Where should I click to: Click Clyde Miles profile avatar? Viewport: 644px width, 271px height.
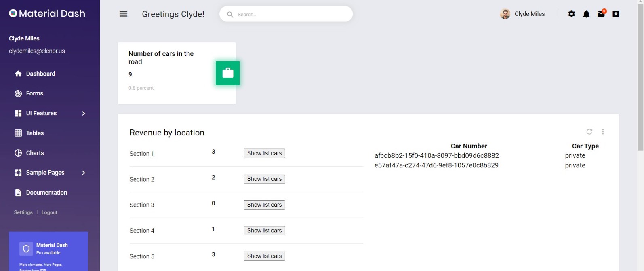pyautogui.click(x=505, y=14)
